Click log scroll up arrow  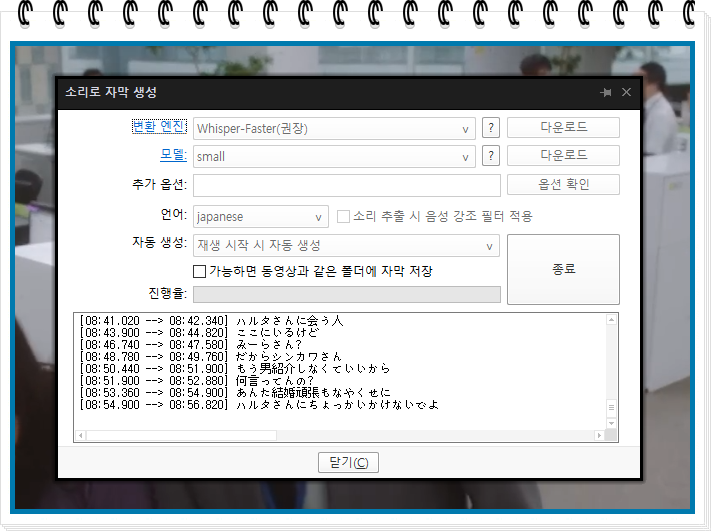(611, 320)
